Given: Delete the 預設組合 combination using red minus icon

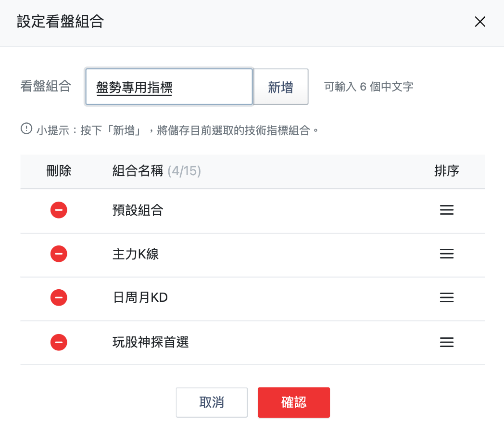Looking at the screenshot, I should tap(59, 210).
